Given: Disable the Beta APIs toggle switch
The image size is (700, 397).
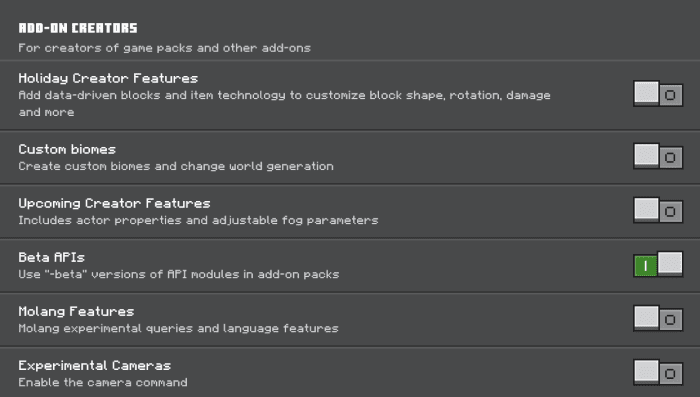Looking at the screenshot, I should pyautogui.click(x=658, y=264).
